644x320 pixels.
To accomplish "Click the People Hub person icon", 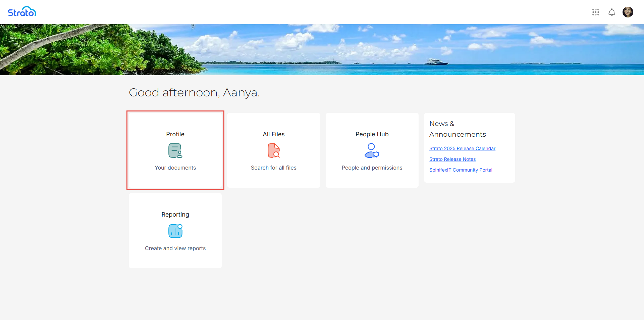I will point(372,150).
